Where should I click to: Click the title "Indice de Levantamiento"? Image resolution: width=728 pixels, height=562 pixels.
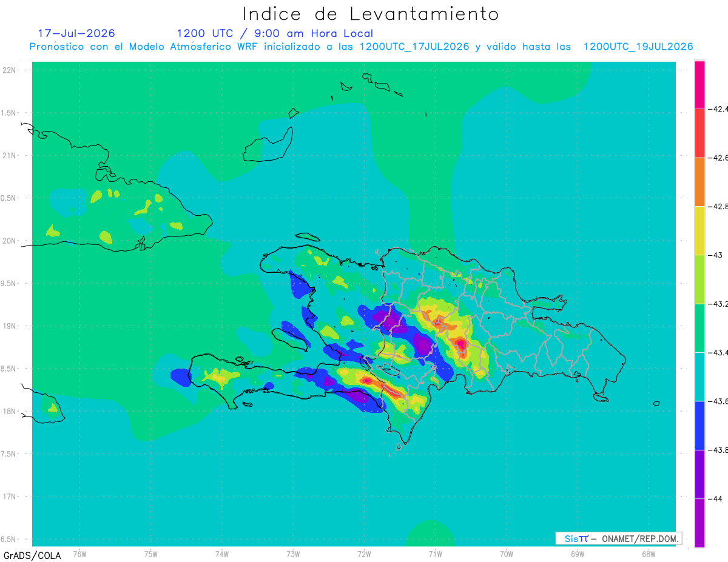pos(371,13)
